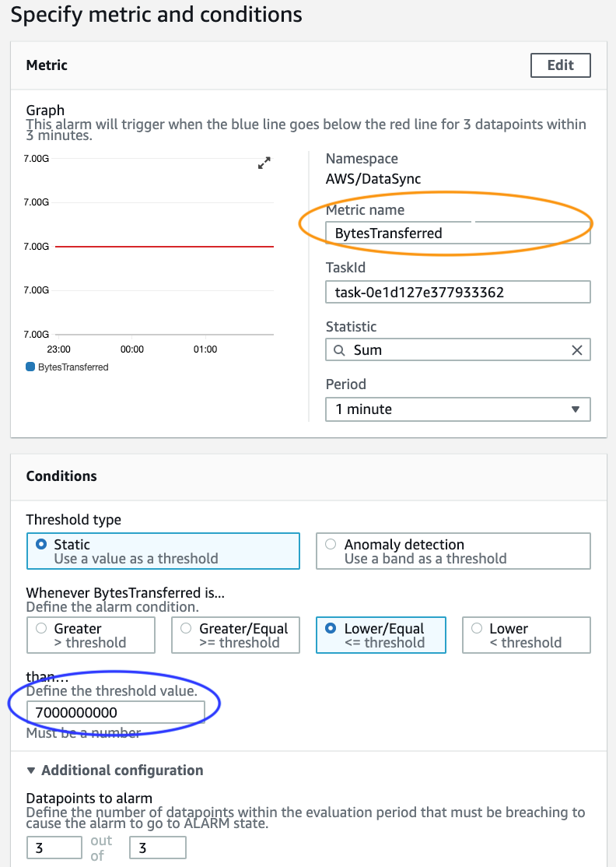Click the search magnifier in Statistic field

[x=339, y=350]
